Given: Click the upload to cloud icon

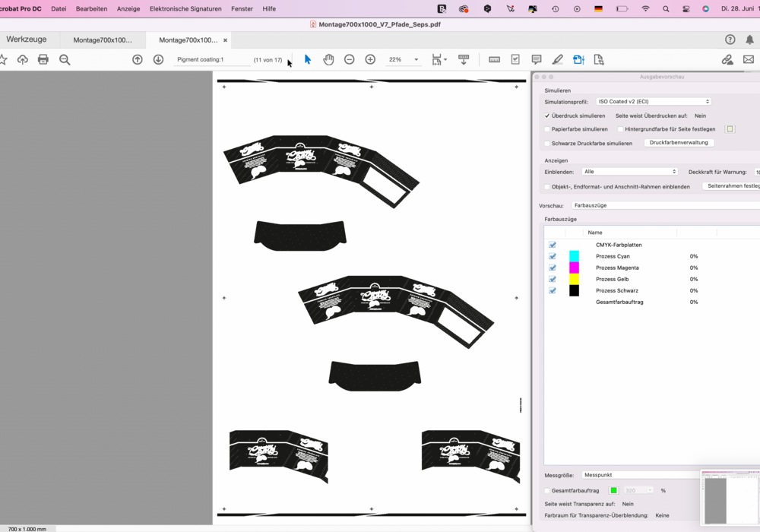Looking at the screenshot, I should [22, 59].
